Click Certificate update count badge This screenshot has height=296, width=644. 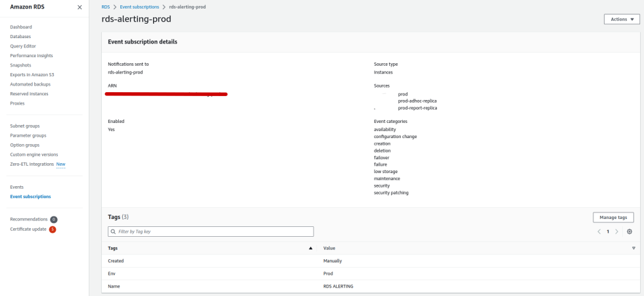tap(53, 230)
